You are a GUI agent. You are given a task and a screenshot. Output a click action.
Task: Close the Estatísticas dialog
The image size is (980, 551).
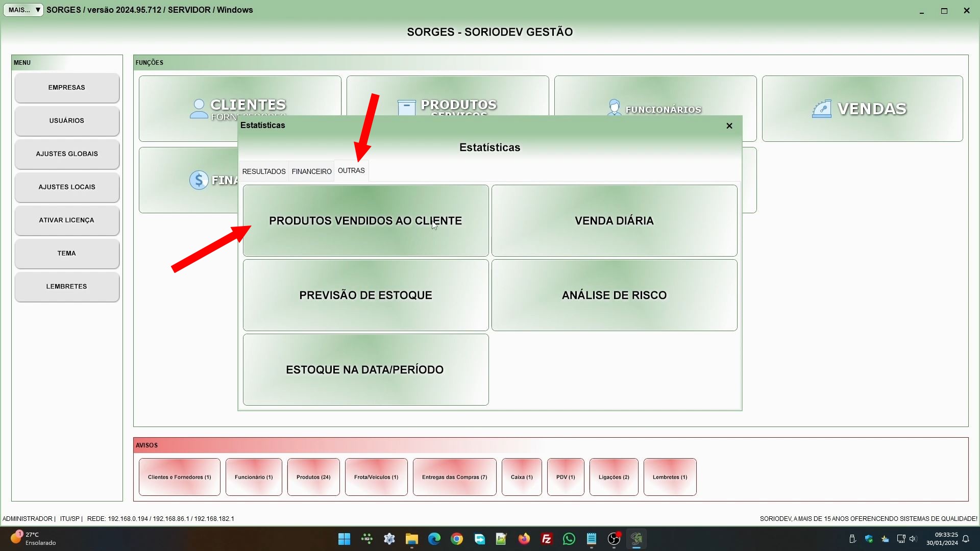(729, 126)
